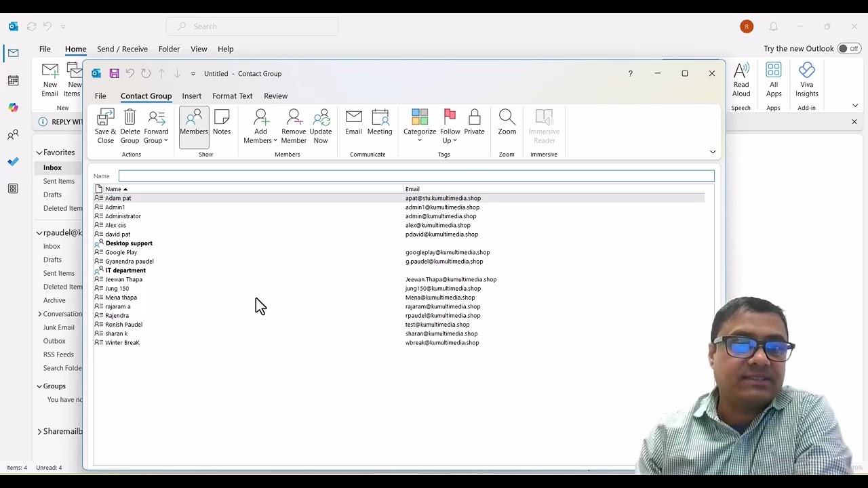Screen dimensions: 868x488
Task: Open the File tab in Contact Group window
Action: 100,96
